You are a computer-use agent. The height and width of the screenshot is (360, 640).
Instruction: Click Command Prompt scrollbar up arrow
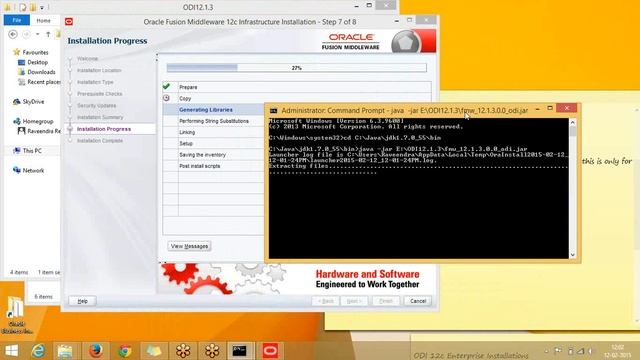(x=573, y=122)
